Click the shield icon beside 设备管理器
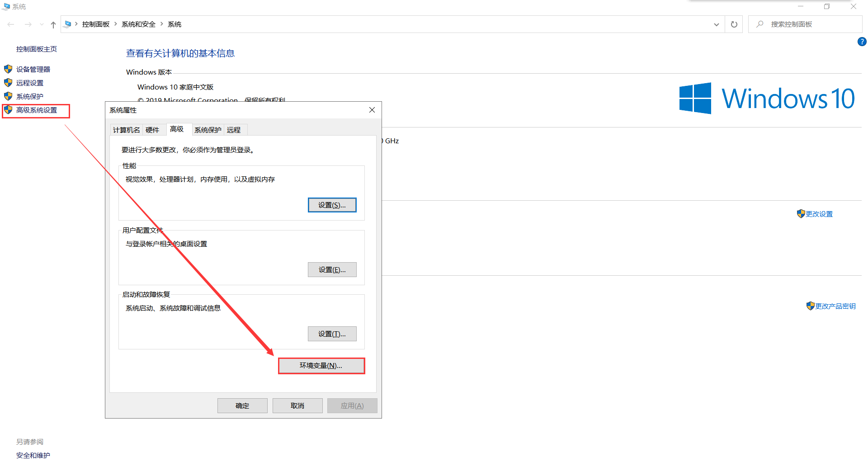 pyautogui.click(x=8, y=69)
